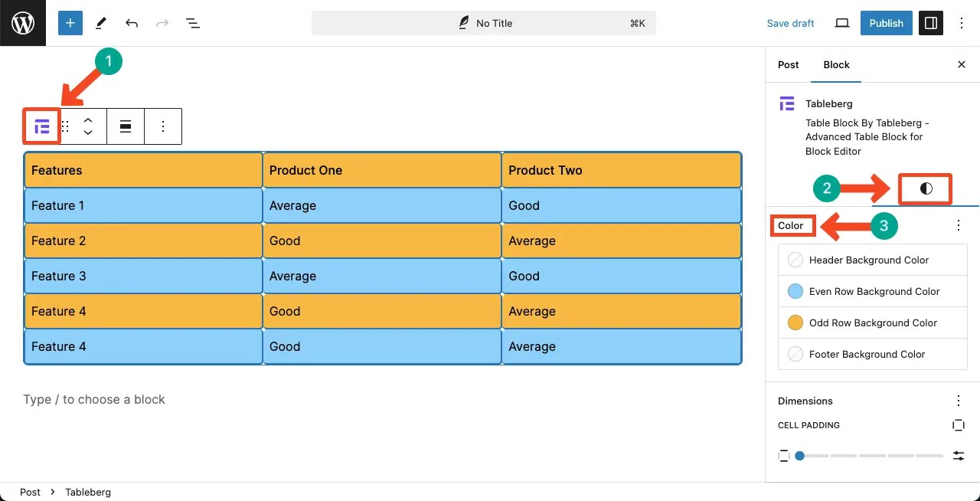Select the Odd Row Background Color swatch
This screenshot has height=501, width=980.
(x=795, y=323)
